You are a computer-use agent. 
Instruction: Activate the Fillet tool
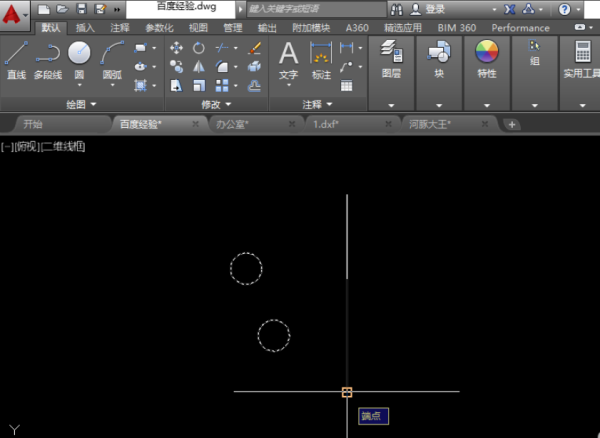[x=222, y=67]
